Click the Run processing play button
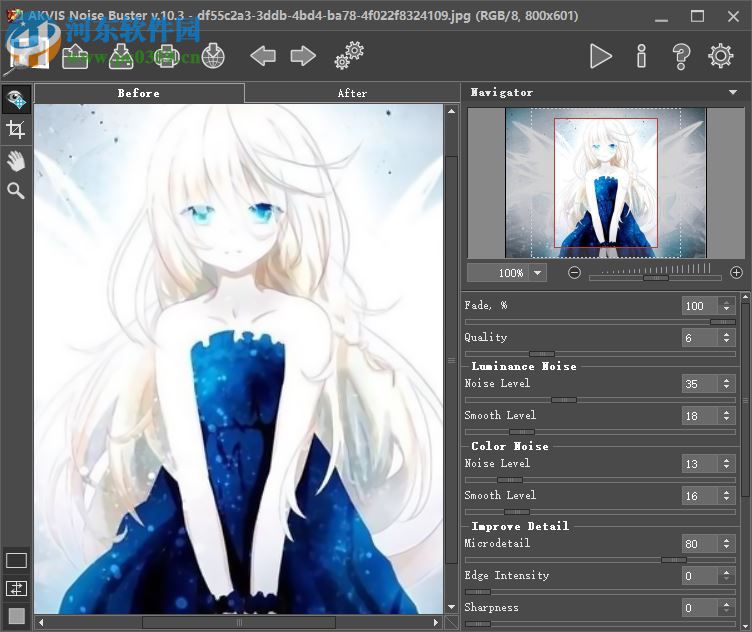The height and width of the screenshot is (632, 752). 600,56
